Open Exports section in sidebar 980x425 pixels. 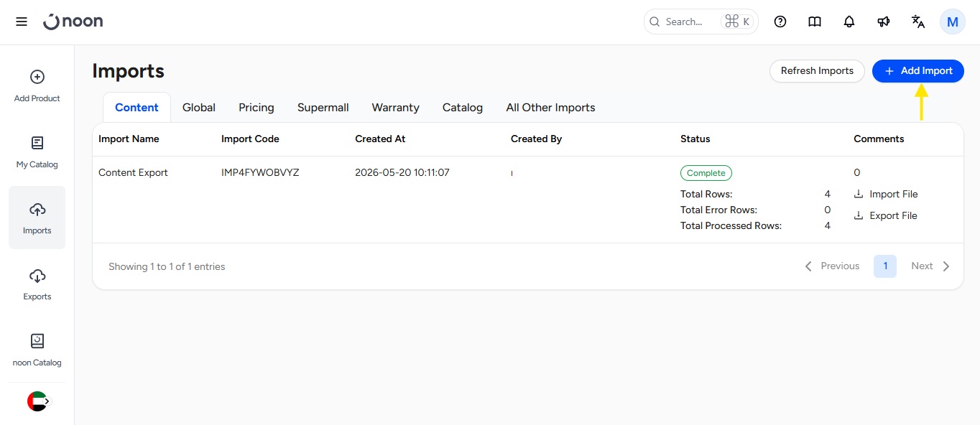(x=37, y=284)
